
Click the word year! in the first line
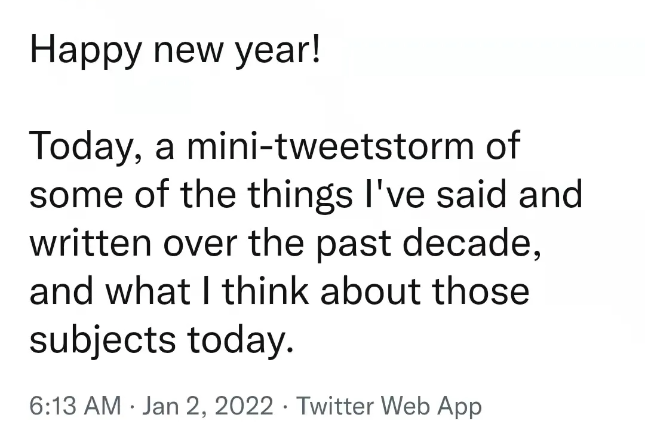click(278, 51)
